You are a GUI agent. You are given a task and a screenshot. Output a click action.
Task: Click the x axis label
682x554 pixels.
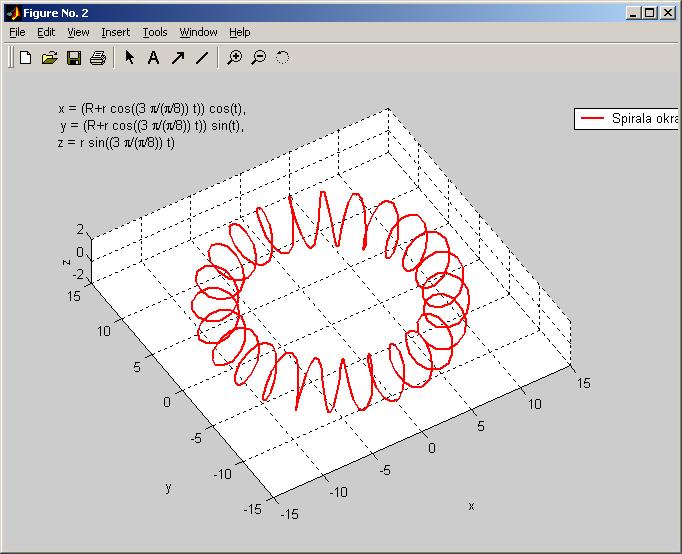(x=471, y=505)
